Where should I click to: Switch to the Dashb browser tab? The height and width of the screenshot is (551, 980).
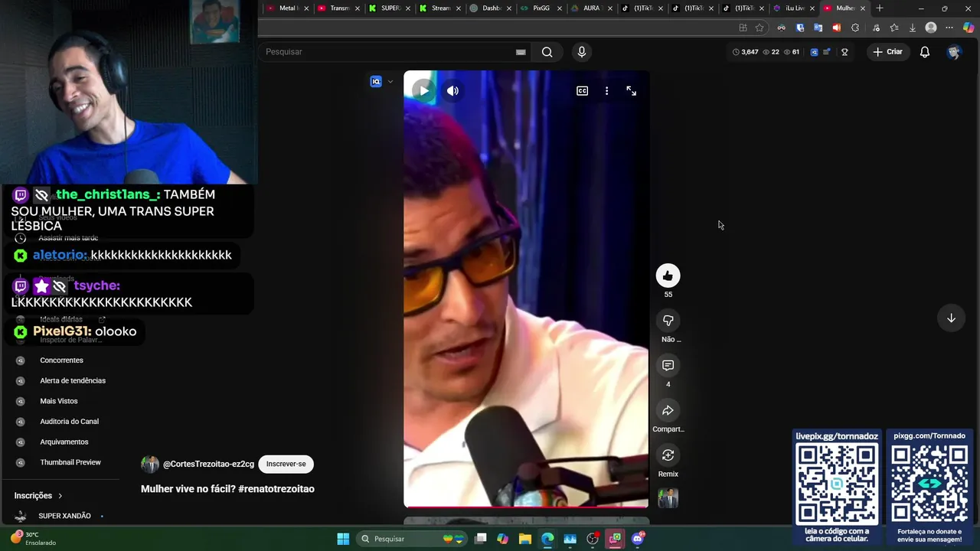click(485, 8)
